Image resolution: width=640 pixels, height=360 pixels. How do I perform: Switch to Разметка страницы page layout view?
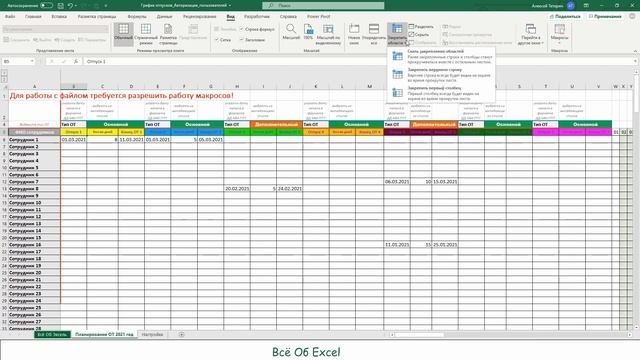pyautogui.click(x=168, y=34)
